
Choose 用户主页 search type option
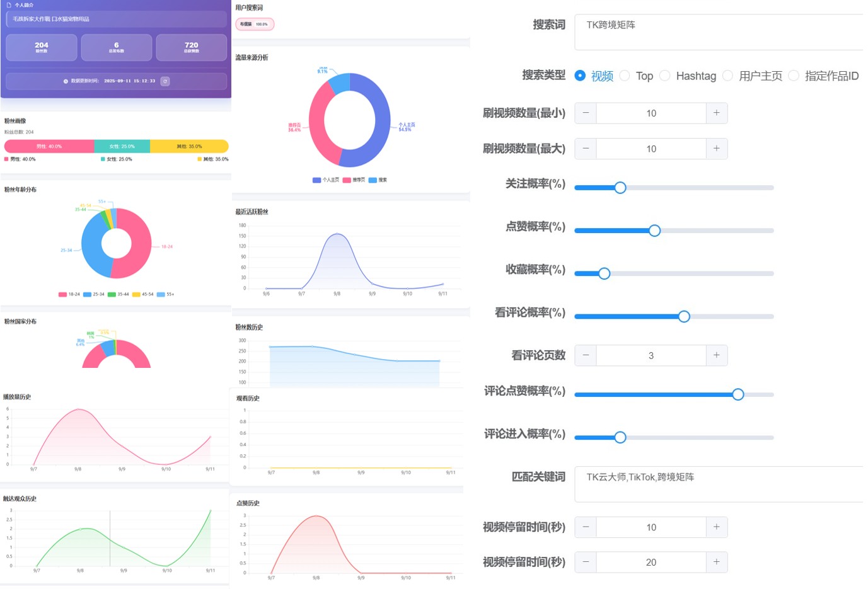point(728,76)
